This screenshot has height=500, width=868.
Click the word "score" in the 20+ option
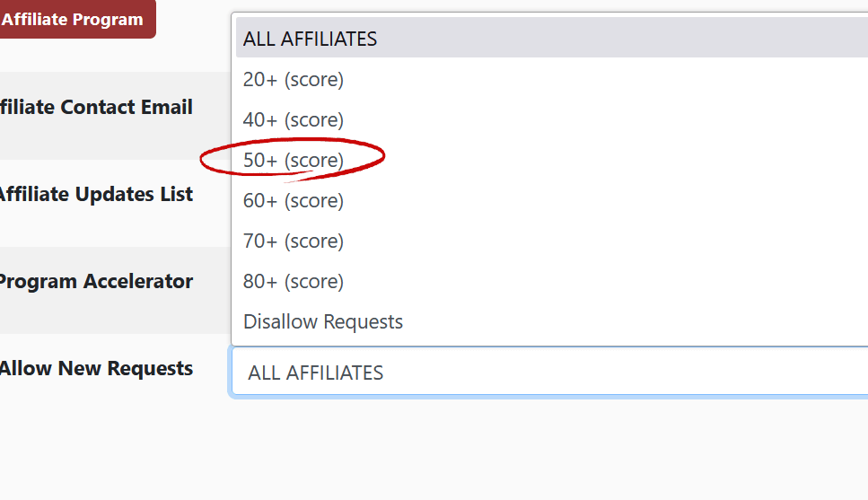tap(314, 79)
